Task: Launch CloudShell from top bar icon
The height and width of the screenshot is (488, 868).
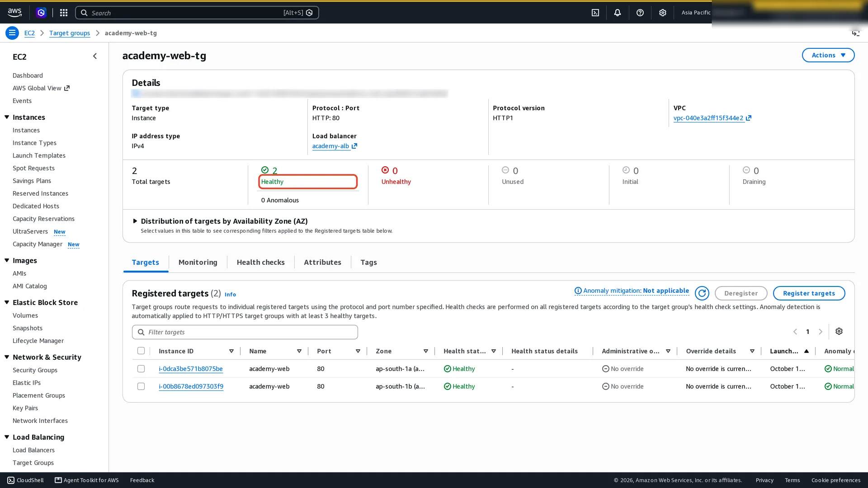Action: (x=595, y=13)
